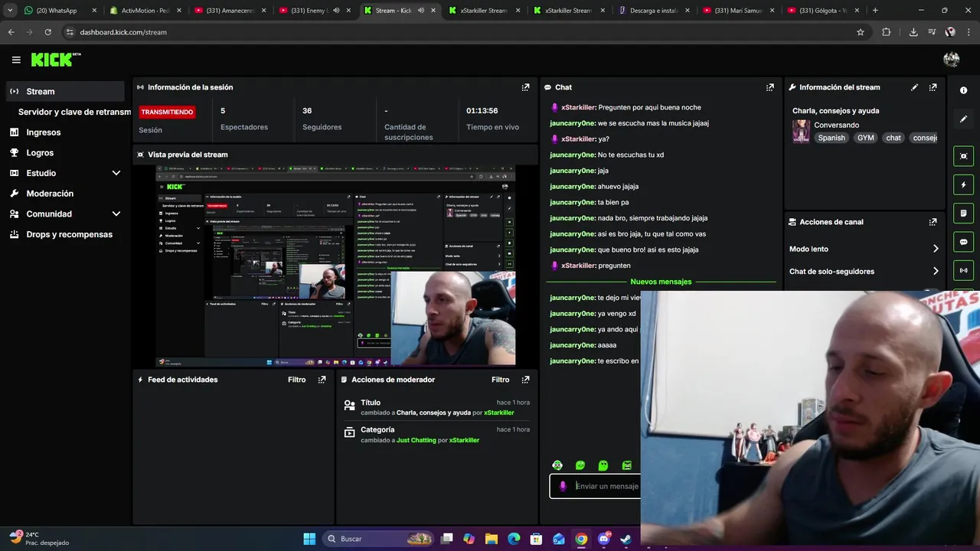Toggle the chat bubble widget in the right sidebar

[x=963, y=242]
